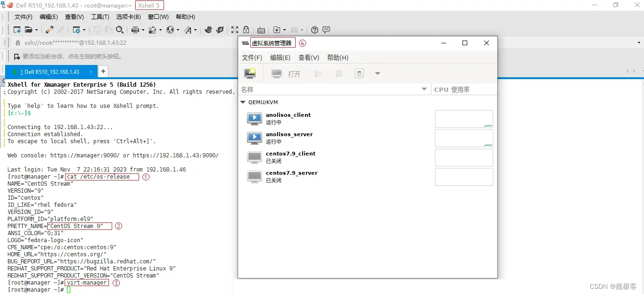Click the shutdown power icon in virt-manager
644x294 pixels.
(359, 74)
